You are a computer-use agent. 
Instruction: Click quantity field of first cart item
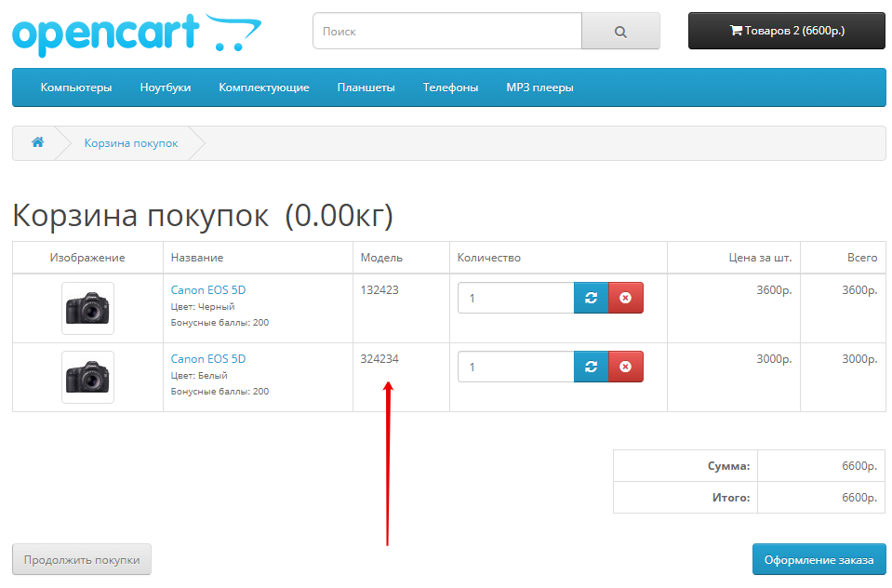coord(515,298)
